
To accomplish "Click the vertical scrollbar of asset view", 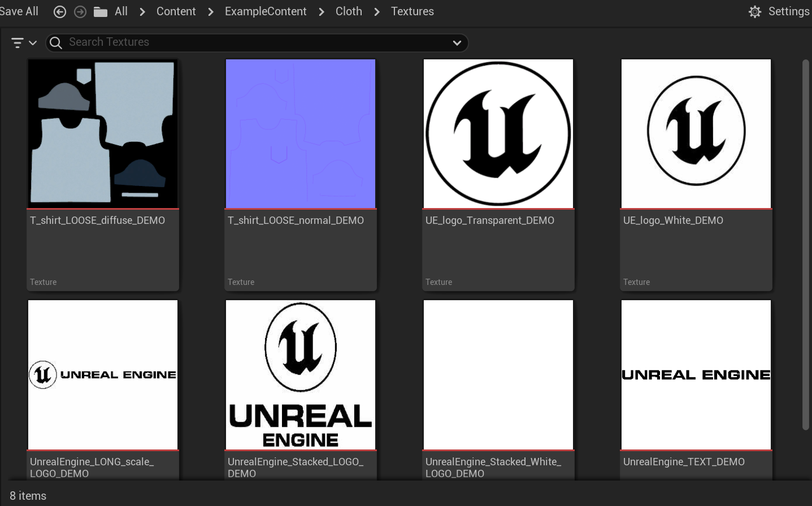I will click(806, 245).
